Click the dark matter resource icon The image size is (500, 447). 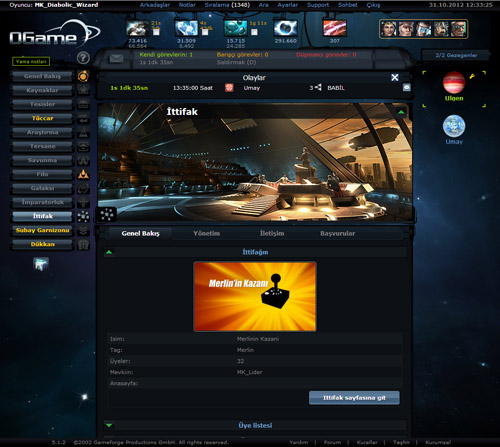[x=286, y=28]
